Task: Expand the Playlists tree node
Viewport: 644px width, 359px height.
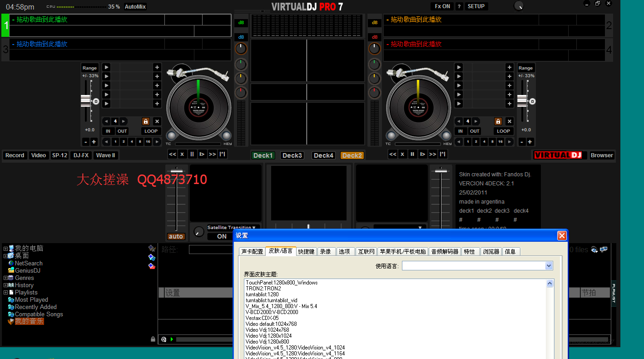Action: 5,292
